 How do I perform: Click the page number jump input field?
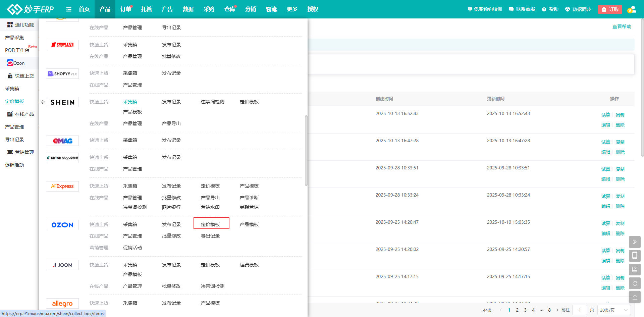(580, 310)
